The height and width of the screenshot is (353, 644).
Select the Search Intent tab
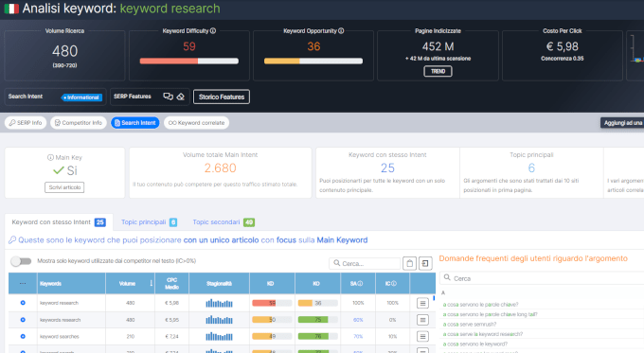pyautogui.click(x=135, y=123)
